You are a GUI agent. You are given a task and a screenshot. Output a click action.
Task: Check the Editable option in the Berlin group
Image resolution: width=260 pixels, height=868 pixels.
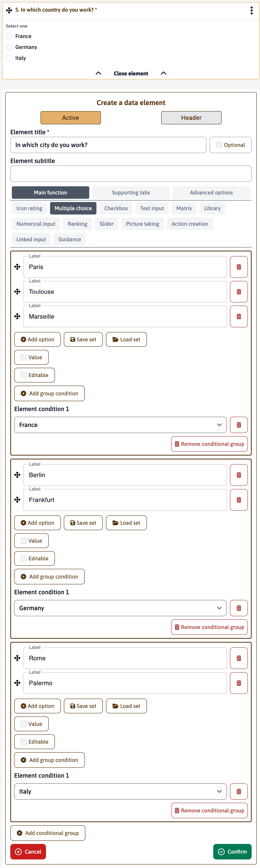pos(23,558)
